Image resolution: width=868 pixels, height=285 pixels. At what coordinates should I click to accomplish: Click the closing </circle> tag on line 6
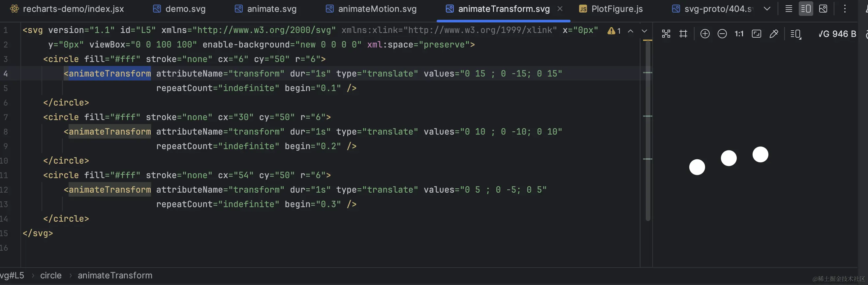click(x=66, y=102)
